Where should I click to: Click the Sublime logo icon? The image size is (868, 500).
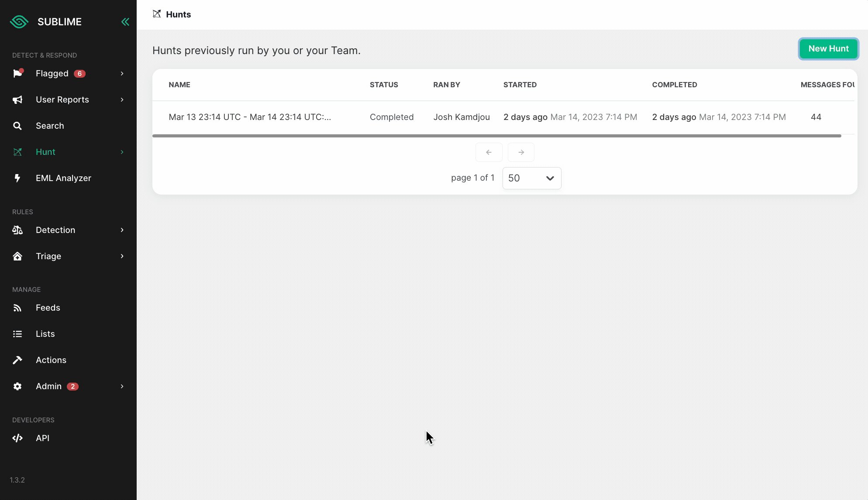tap(19, 22)
